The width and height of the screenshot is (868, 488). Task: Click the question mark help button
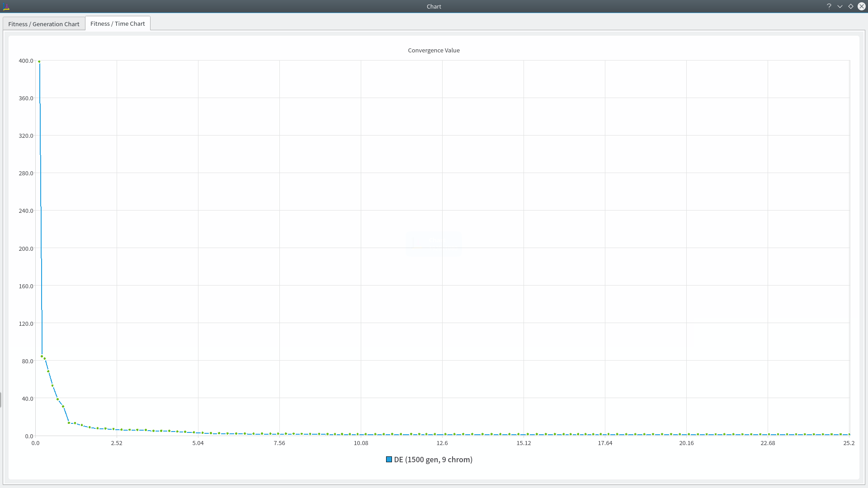pos(829,6)
